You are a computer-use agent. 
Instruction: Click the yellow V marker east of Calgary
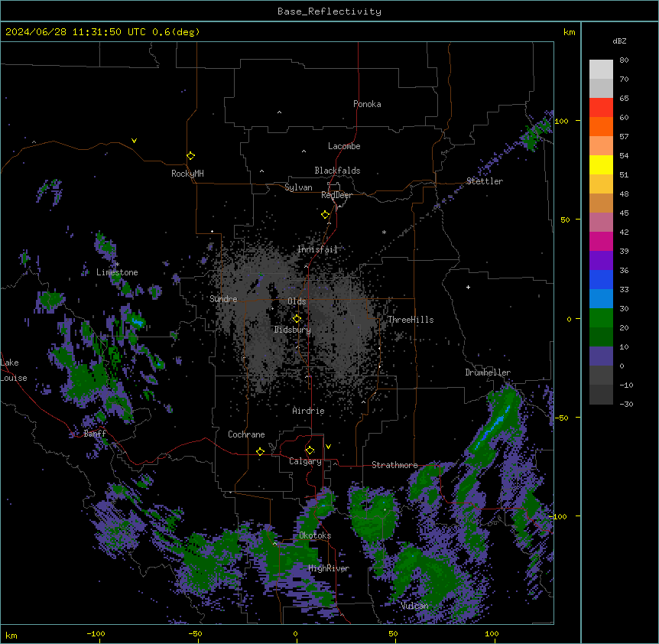(x=328, y=447)
